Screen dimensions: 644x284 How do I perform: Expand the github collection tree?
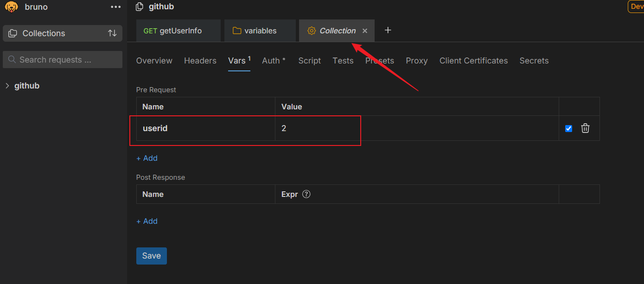coord(7,86)
